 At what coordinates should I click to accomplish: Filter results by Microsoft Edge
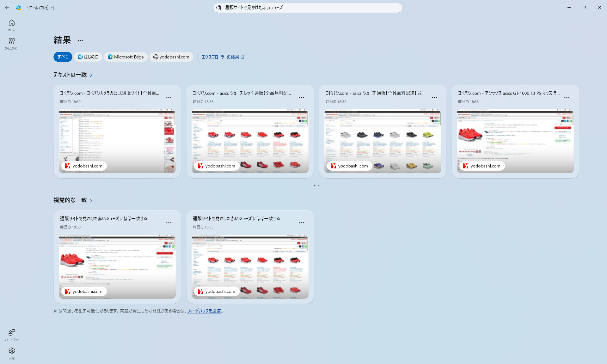pos(126,57)
